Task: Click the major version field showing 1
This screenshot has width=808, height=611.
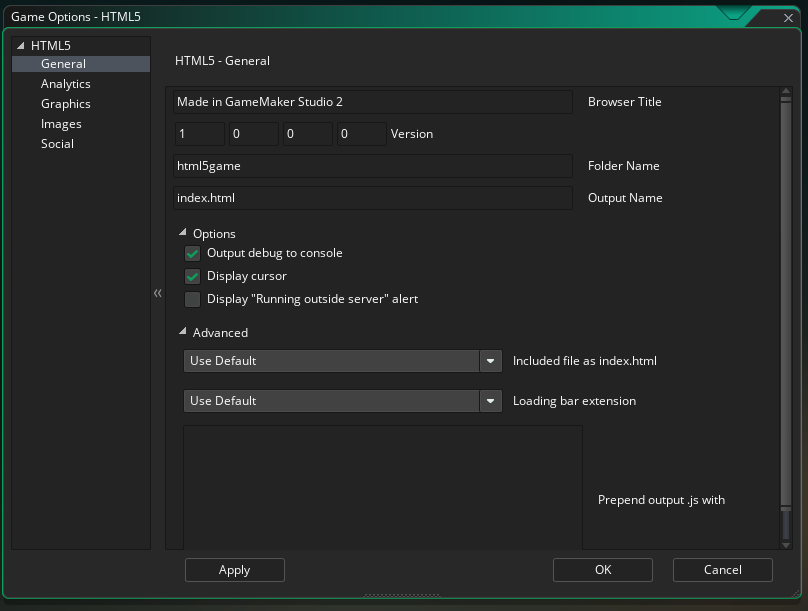Action: tap(200, 134)
